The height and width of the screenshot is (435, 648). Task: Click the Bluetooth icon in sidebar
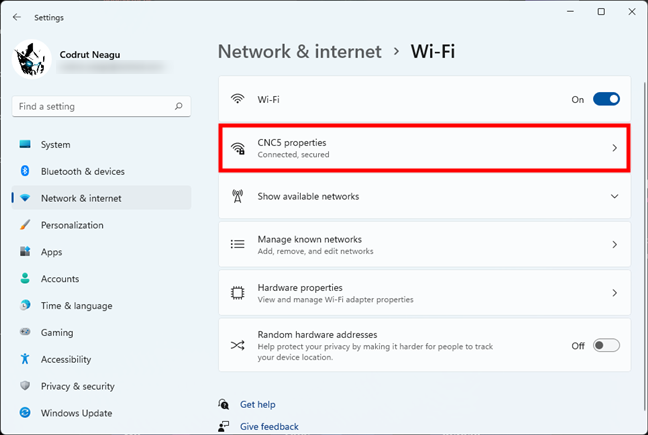click(25, 171)
